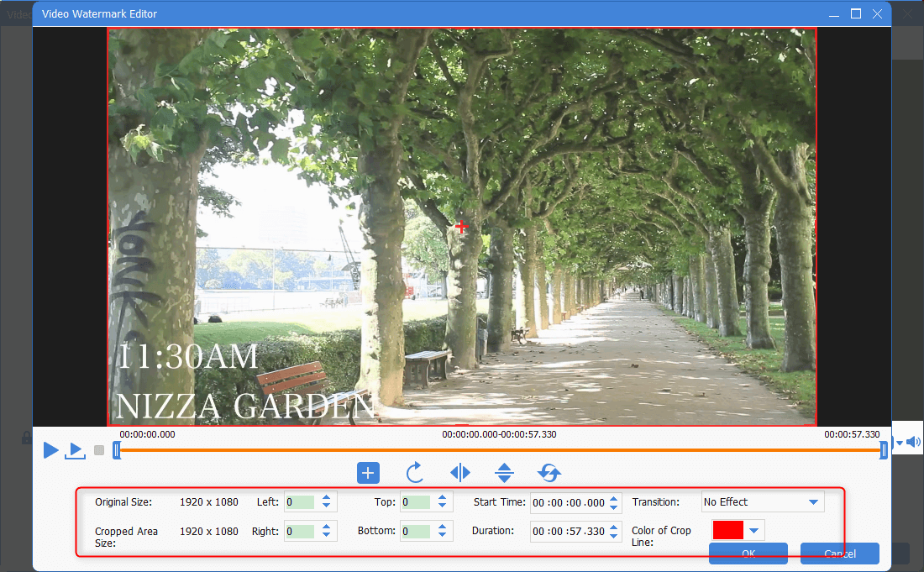Click the red crop line color swatch
This screenshot has width=924, height=572.
(727, 530)
